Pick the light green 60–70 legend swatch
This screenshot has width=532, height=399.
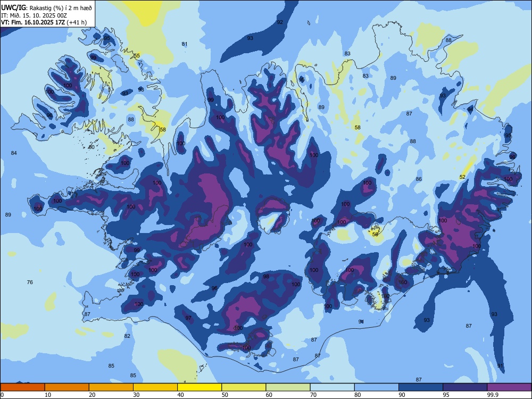coord(288,387)
